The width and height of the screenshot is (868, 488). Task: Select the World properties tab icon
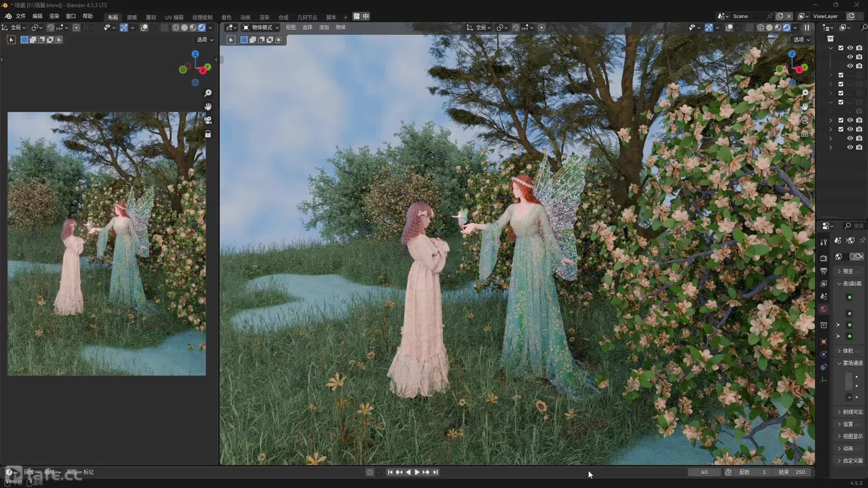click(x=824, y=309)
